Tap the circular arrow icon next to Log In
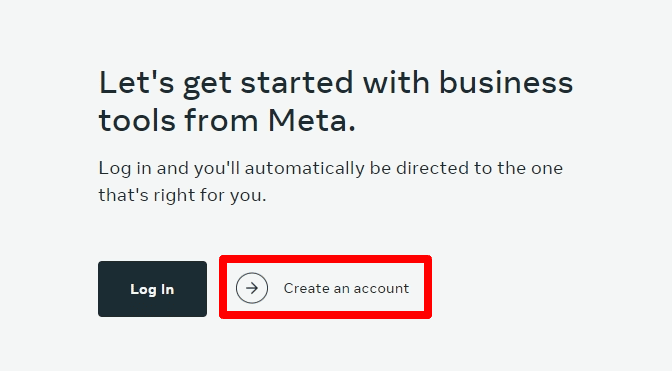This screenshot has height=371, width=672. point(252,288)
